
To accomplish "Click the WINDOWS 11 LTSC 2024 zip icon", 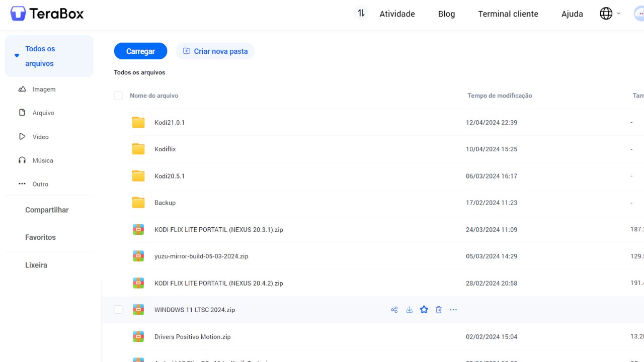I will 138,310.
